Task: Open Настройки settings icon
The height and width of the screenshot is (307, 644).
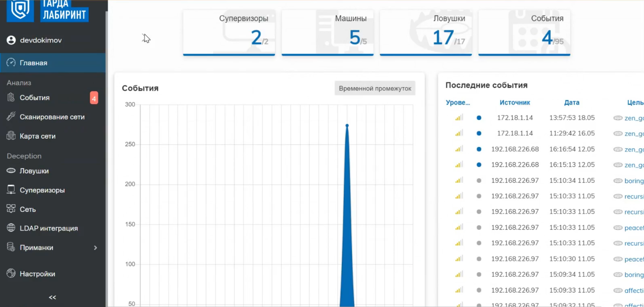Action: (11, 273)
